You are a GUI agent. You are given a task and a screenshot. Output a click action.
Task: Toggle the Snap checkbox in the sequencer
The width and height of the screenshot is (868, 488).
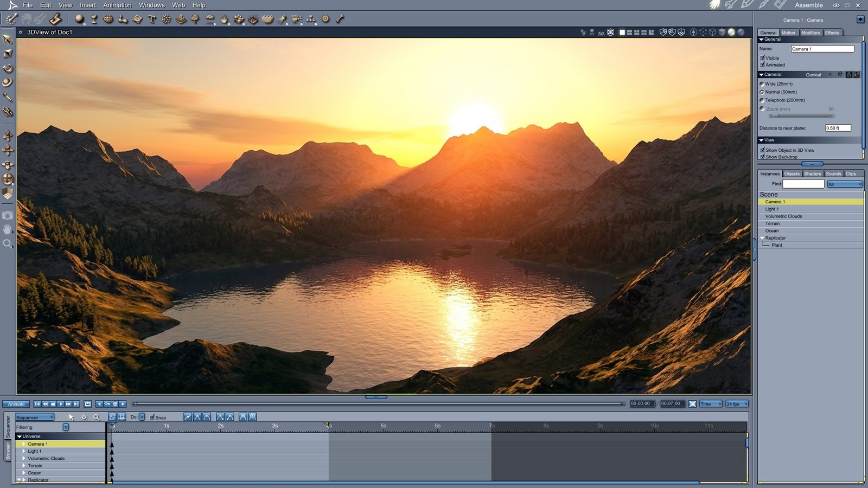click(152, 418)
